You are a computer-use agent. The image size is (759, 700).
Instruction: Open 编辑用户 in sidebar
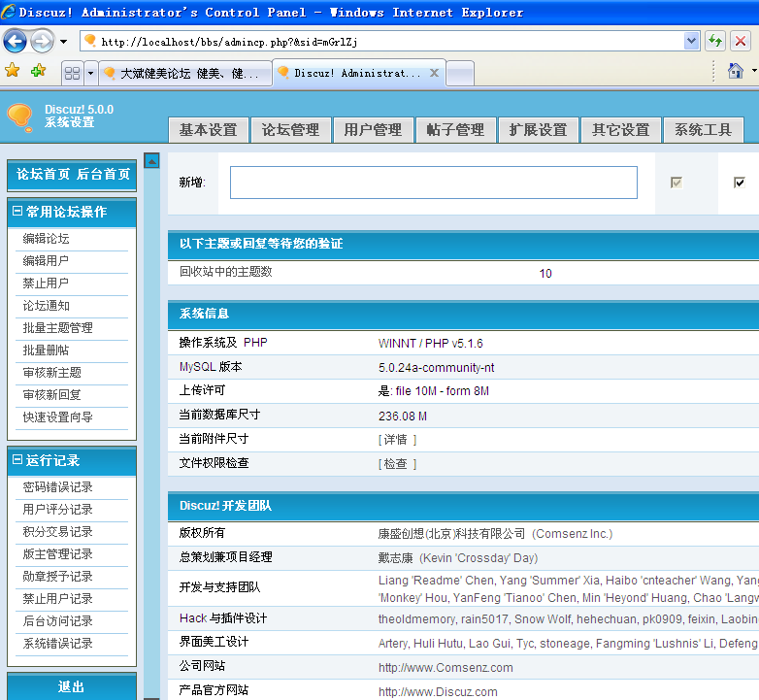(46, 260)
